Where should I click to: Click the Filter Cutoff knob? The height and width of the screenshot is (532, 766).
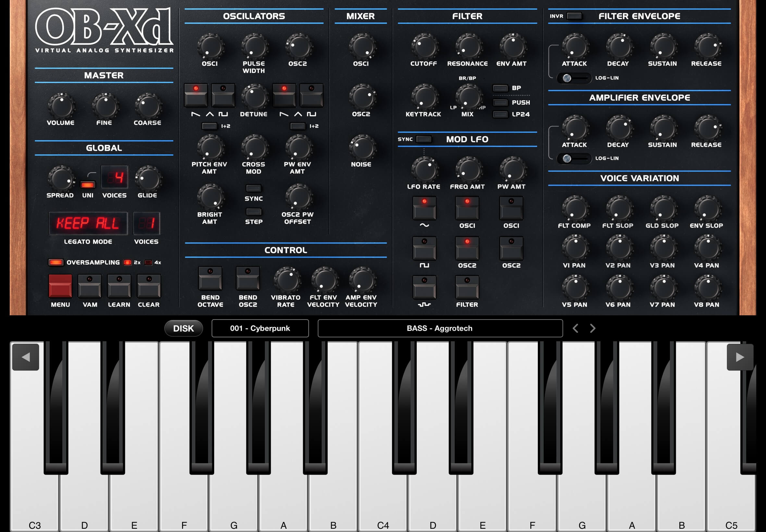424,47
